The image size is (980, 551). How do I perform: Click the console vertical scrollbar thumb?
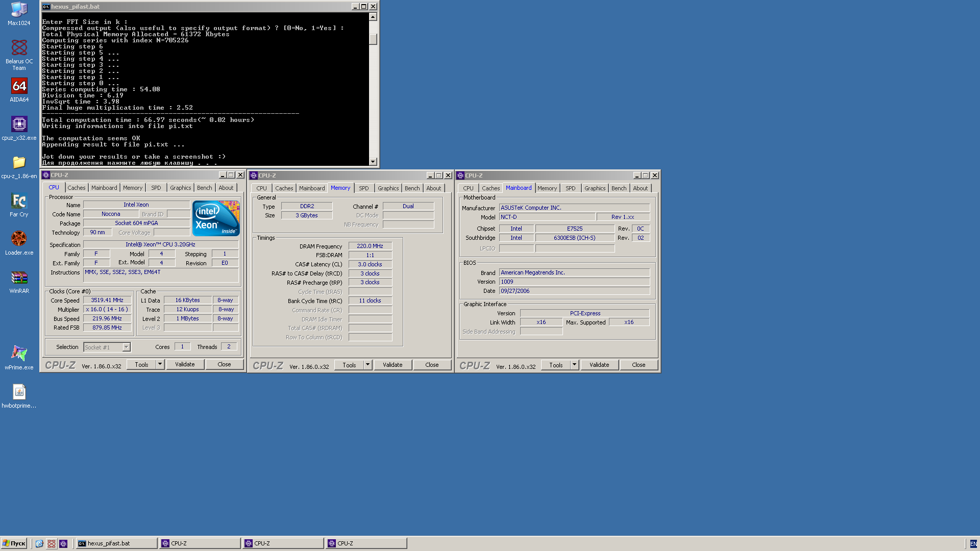point(373,39)
